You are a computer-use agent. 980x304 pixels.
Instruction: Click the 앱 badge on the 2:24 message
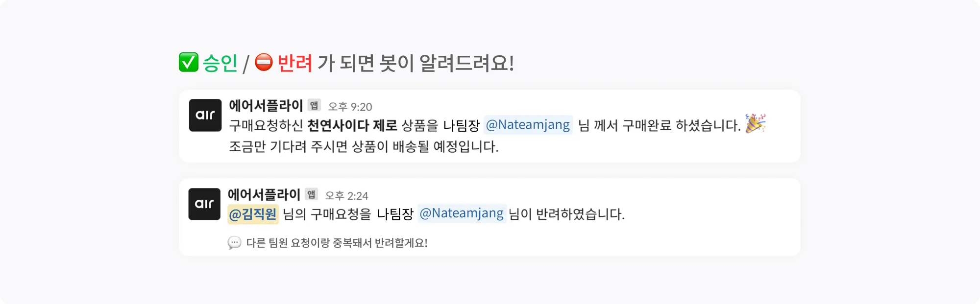(311, 194)
